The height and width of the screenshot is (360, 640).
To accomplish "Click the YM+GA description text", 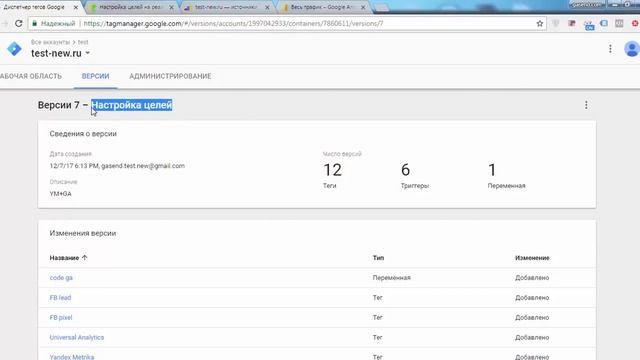I will coord(60,193).
